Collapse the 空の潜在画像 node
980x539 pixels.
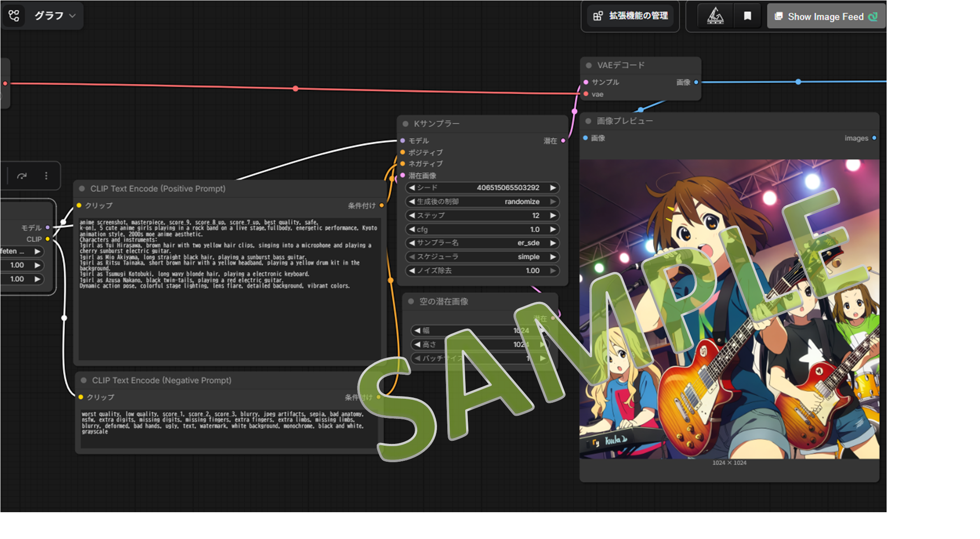pos(411,301)
